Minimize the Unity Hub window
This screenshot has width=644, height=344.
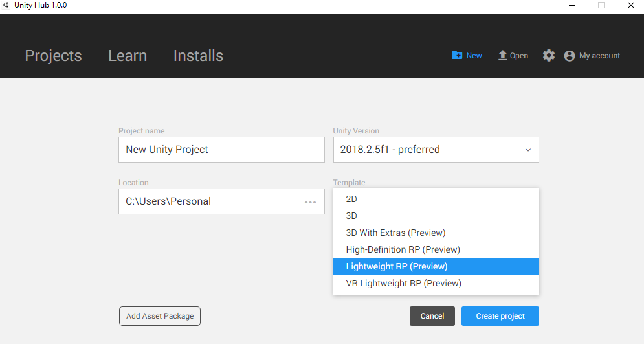572,5
